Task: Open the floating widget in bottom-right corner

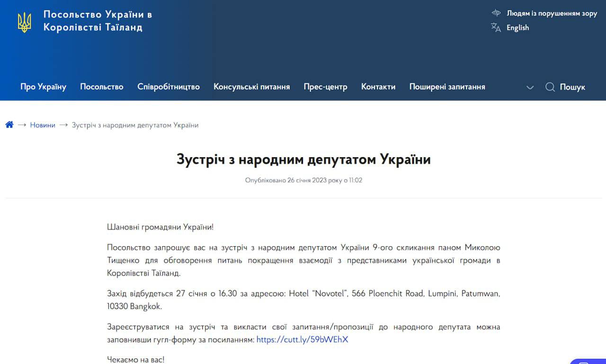Action: [x=589, y=361]
